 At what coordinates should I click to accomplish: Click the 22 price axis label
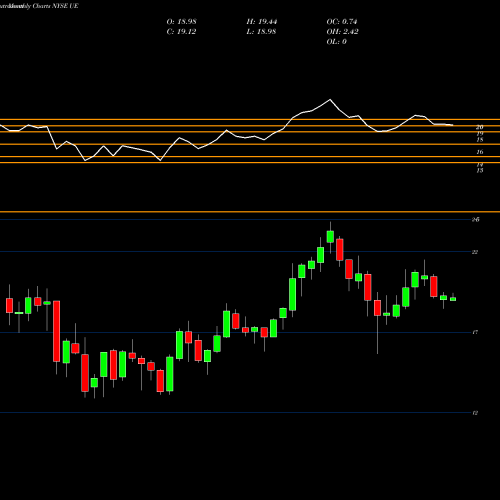[475, 252]
